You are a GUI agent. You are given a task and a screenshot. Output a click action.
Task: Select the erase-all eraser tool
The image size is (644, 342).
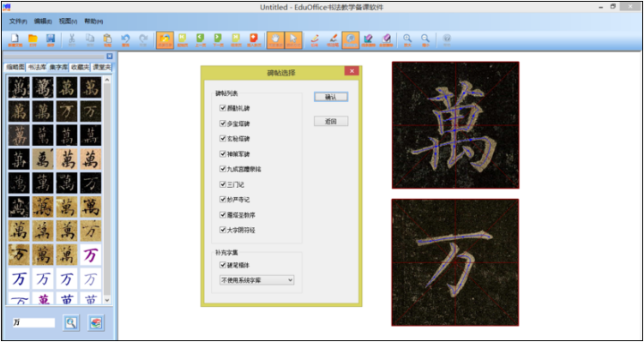point(386,40)
